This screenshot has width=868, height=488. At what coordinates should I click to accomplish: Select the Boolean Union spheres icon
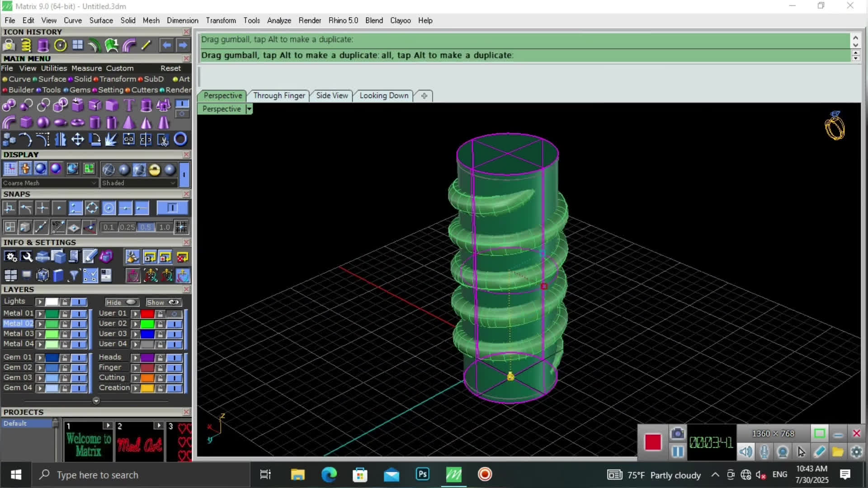9,105
